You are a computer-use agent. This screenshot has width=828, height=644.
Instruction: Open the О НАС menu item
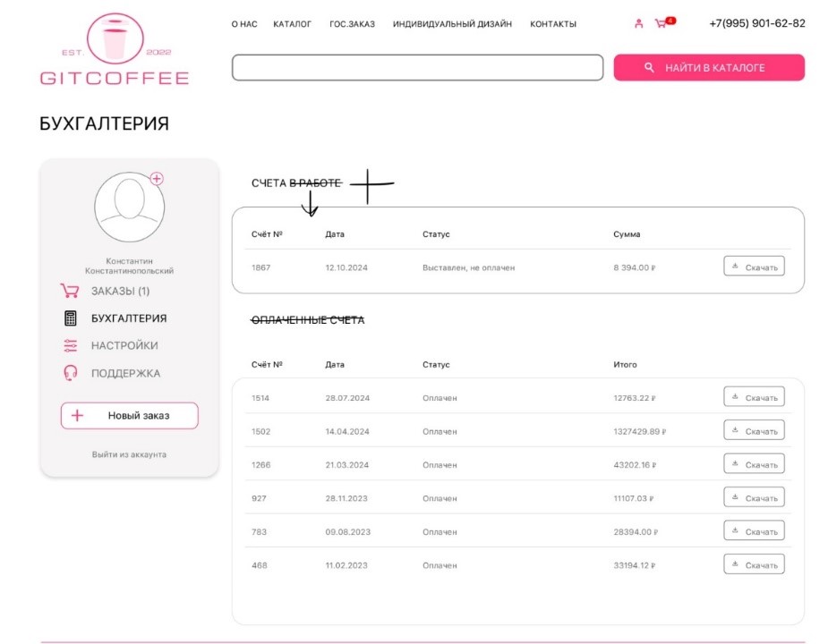pyautogui.click(x=244, y=24)
